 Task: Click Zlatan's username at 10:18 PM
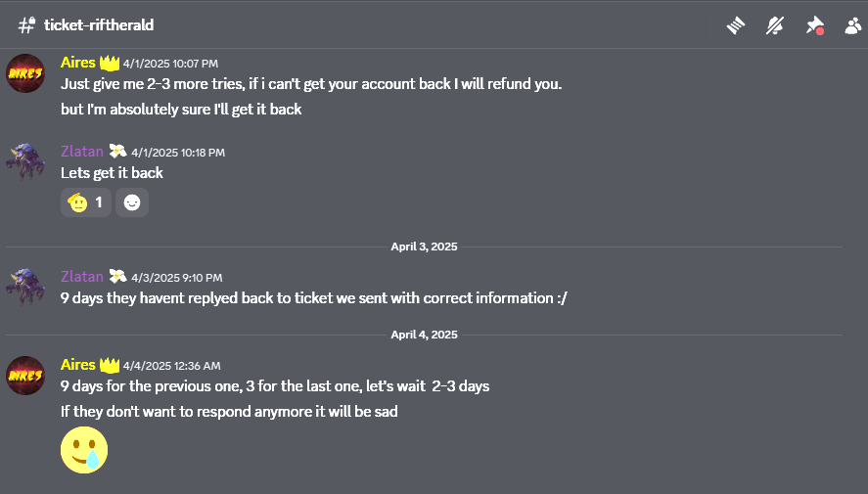(82, 152)
